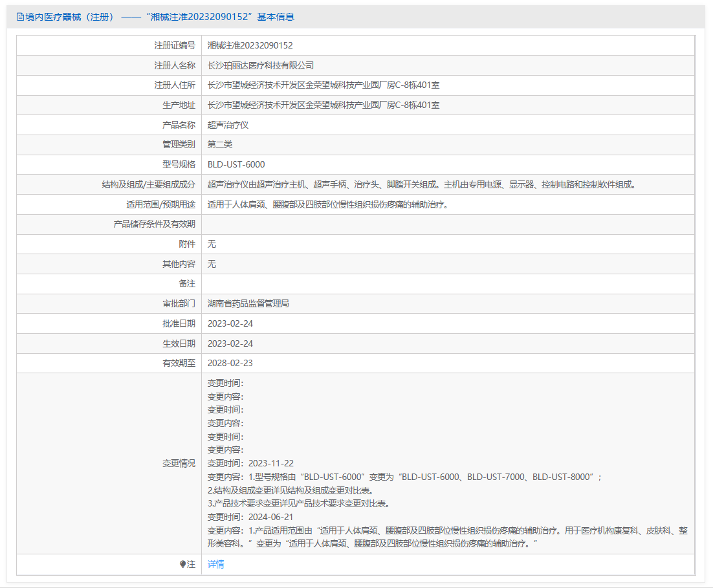Click the document icon in the header
713x588 pixels.
tap(20, 17)
